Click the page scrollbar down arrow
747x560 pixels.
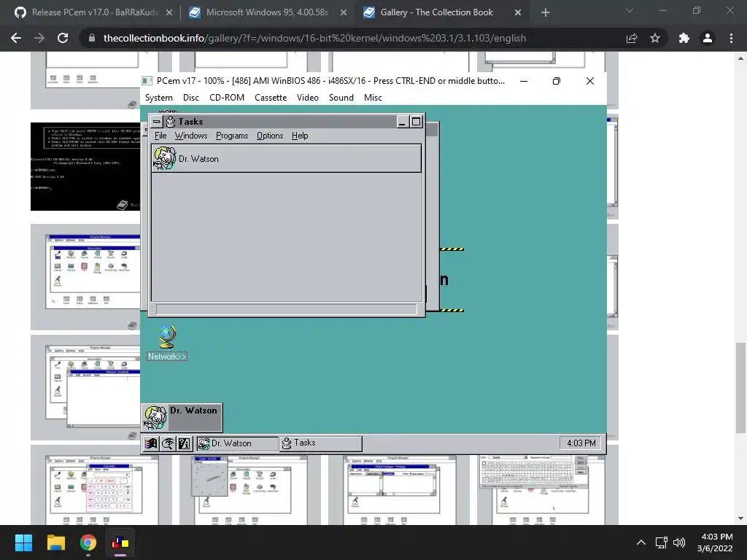pyautogui.click(x=740, y=518)
